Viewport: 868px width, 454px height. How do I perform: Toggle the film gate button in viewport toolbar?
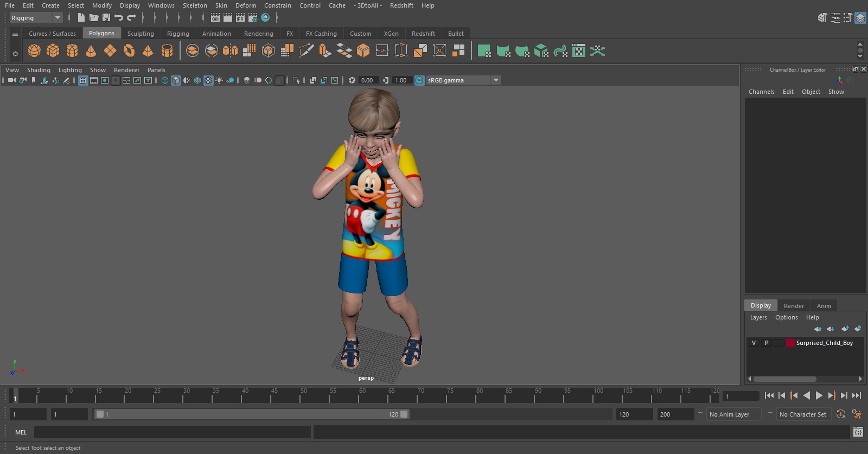click(x=94, y=80)
